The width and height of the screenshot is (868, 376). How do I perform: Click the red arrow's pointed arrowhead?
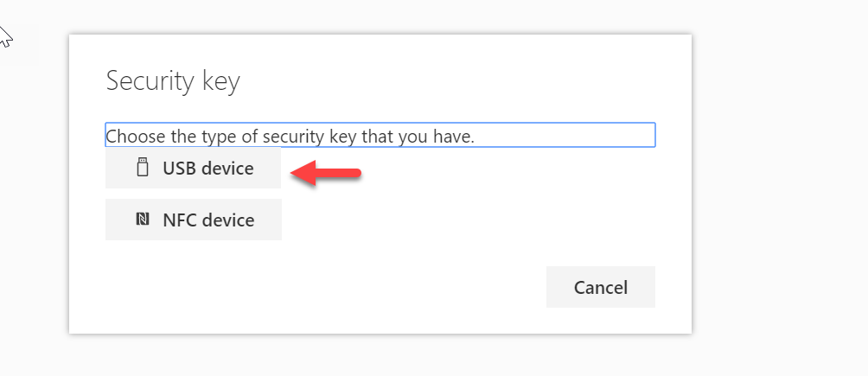click(303, 174)
